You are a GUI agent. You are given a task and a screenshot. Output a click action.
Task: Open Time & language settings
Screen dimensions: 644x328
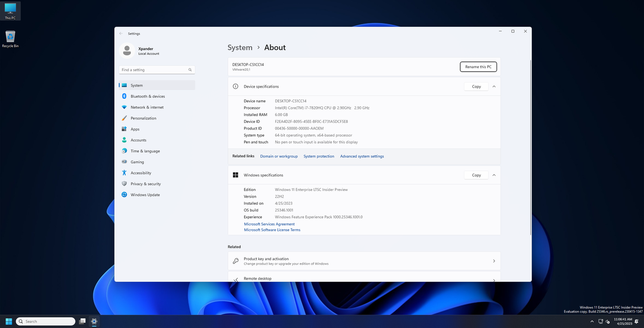157,151
